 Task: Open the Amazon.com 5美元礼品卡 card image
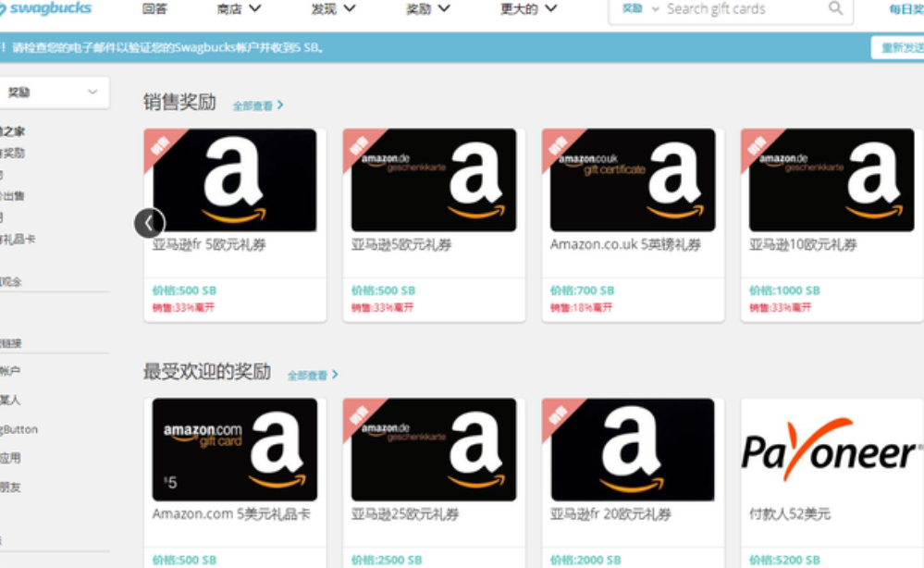click(x=235, y=450)
